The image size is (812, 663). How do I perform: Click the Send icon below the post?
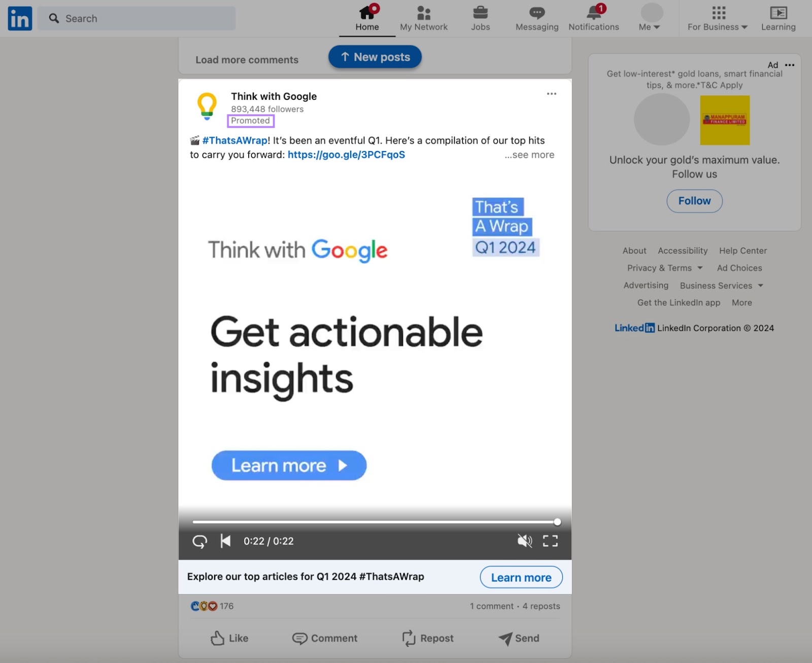[518, 638]
